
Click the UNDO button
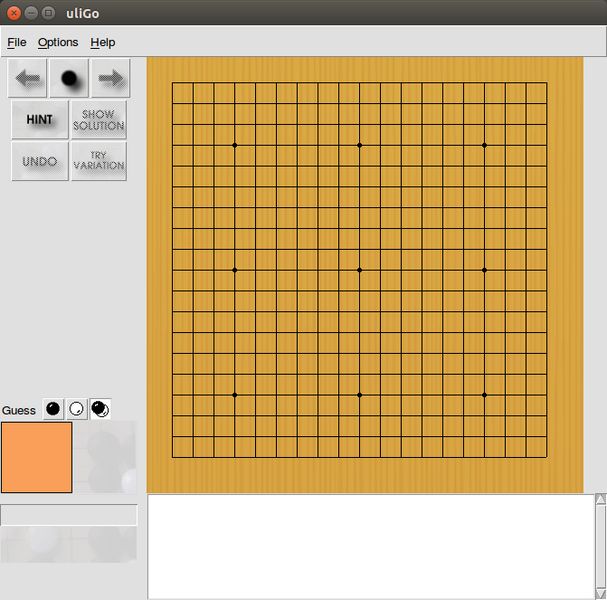coord(40,161)
